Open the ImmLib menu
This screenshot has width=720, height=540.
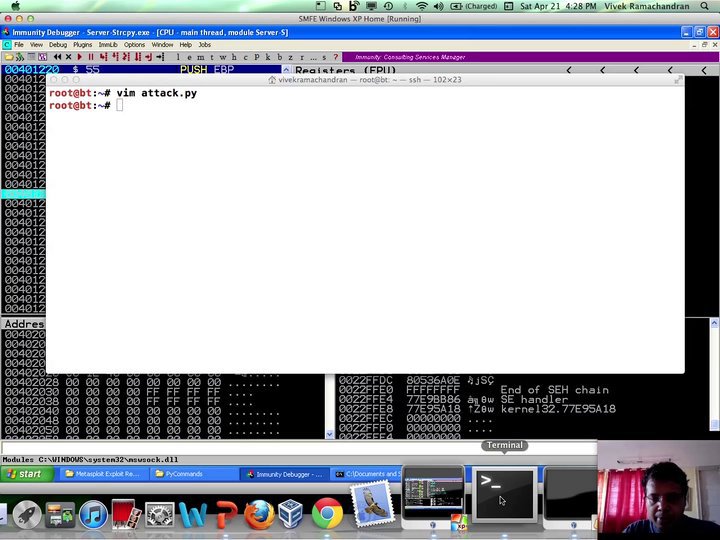click(108, 45)
